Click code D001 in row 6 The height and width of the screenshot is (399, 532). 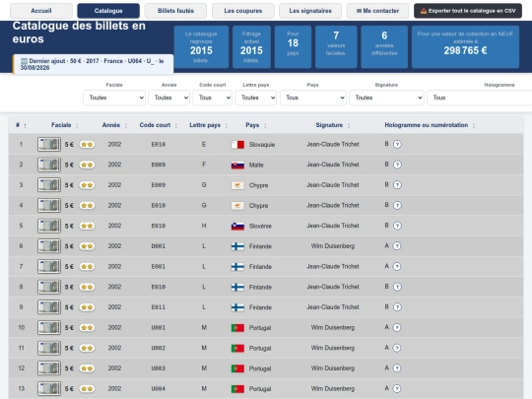pyautogui.click(x=159, y=246)
